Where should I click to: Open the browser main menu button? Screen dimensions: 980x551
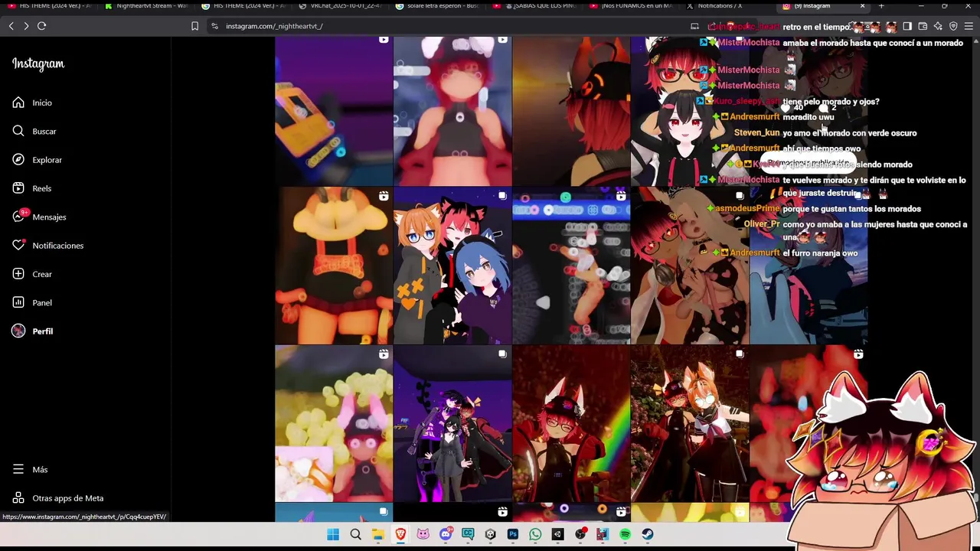point(969,26)
